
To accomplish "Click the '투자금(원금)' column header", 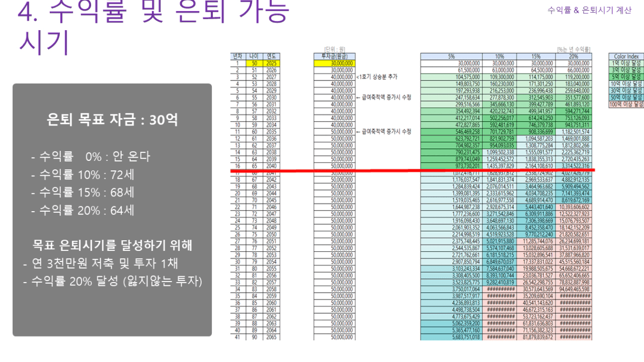I will 334,56.
